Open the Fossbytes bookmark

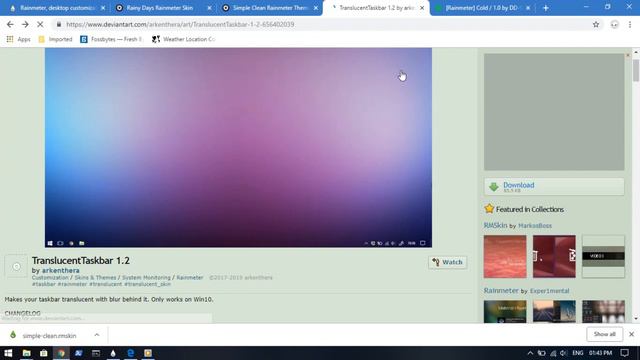point(111,39)
